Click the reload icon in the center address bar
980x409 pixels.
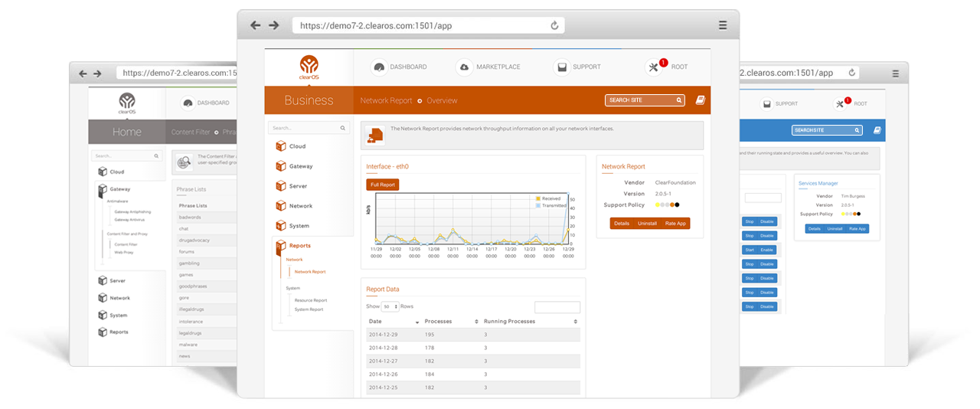[554, 25]
